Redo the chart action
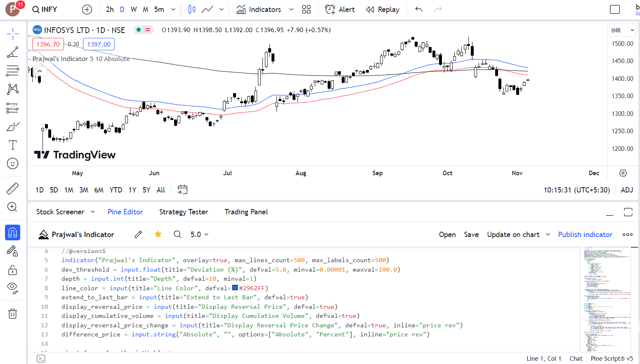 pyautogui.click(x=438, y=9)
